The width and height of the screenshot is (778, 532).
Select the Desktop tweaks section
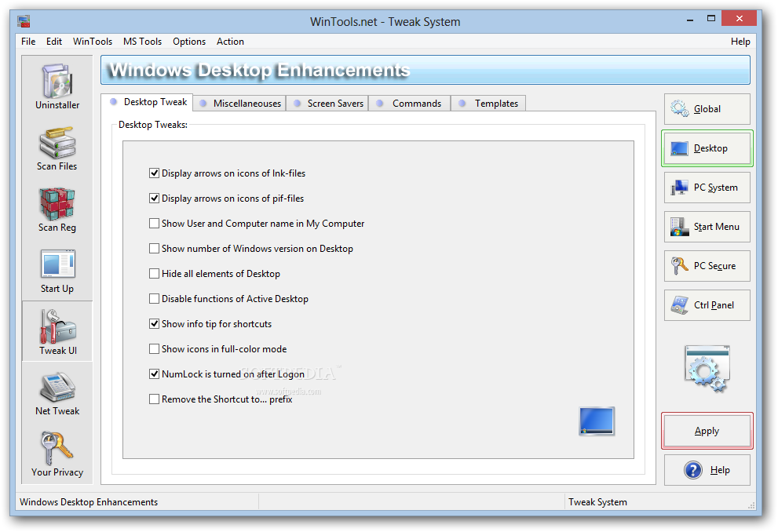click(x=707, y=148)
